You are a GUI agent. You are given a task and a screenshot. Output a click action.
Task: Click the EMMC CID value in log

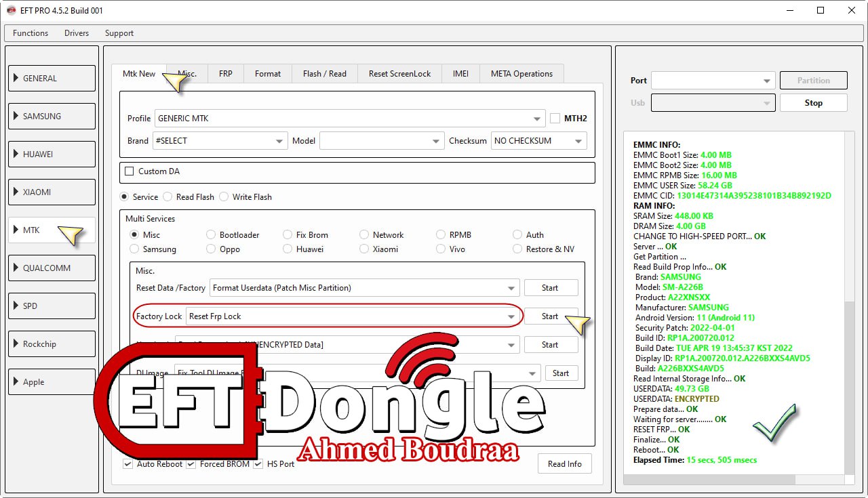coord(754,196)
